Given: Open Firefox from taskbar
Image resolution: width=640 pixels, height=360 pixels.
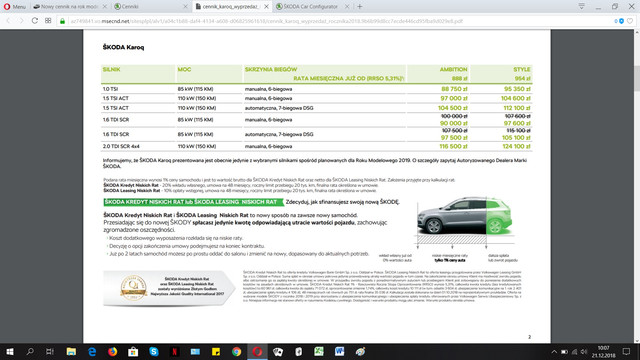Looking at the screenshot, I should 113,351.
